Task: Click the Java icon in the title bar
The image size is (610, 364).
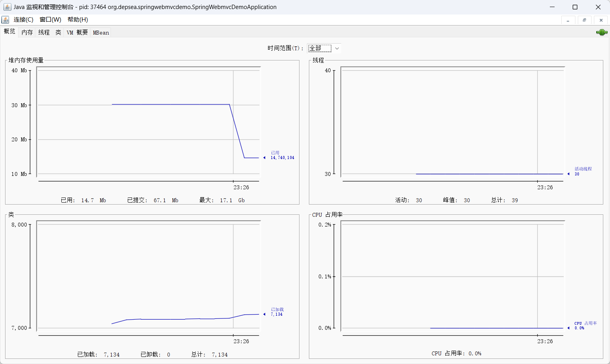Action: (7, 7)
